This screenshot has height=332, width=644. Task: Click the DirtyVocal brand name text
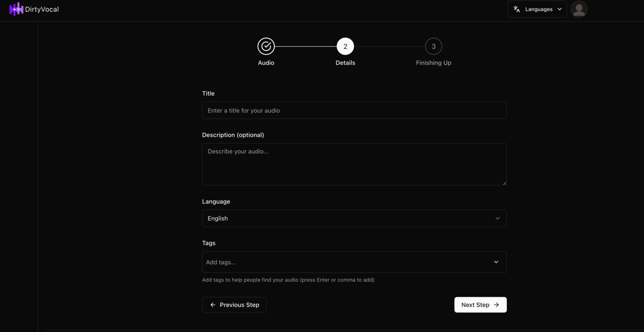click(x=42, y=9)
